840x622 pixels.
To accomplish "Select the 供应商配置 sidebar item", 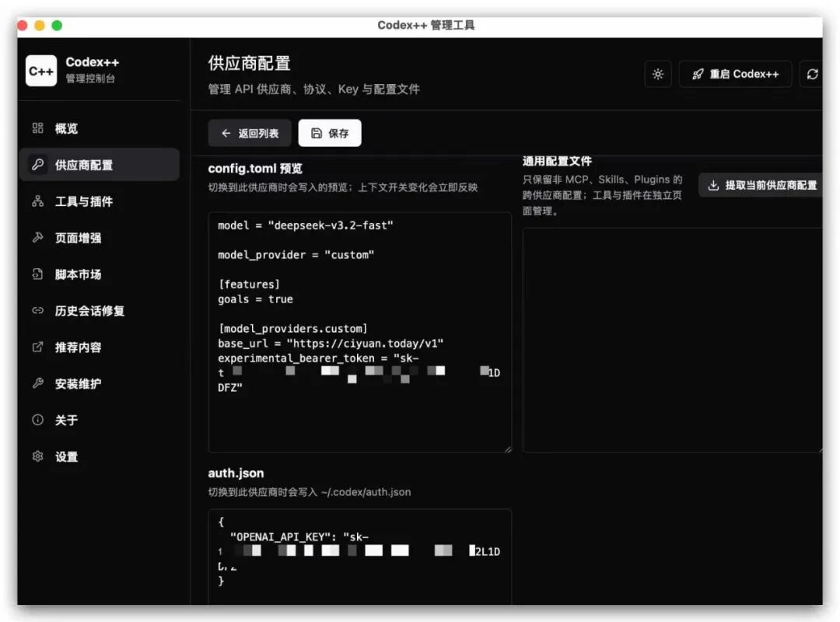I will [99, 165].
